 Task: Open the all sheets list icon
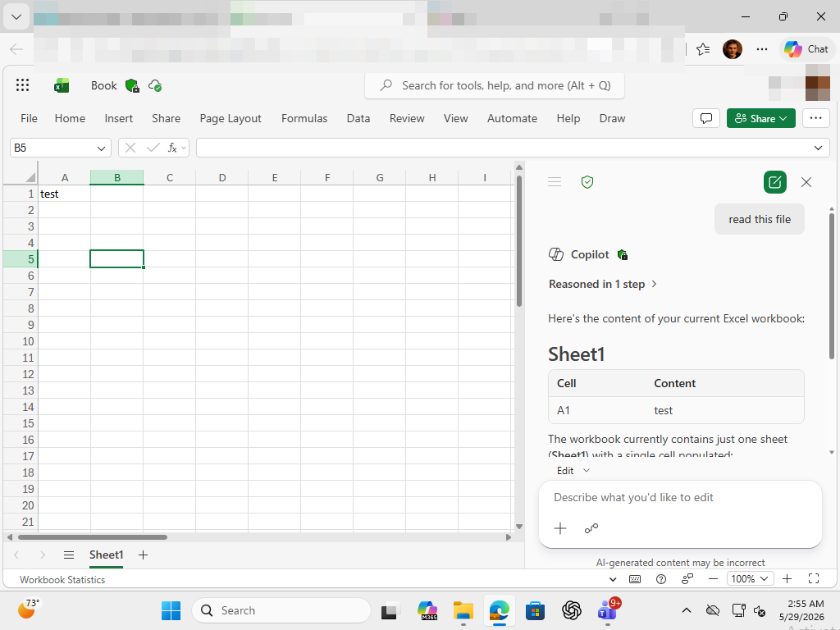point(69,555)
